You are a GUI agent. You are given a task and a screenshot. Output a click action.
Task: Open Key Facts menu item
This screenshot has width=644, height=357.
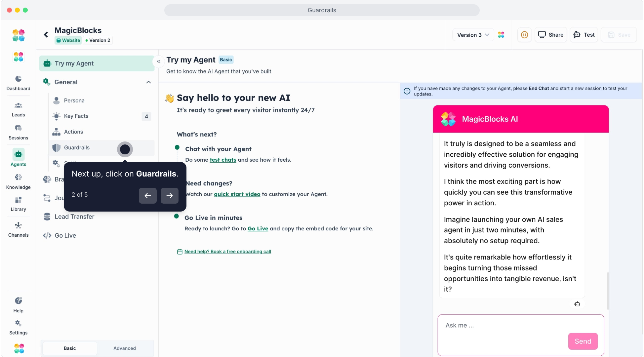point(76,116)
